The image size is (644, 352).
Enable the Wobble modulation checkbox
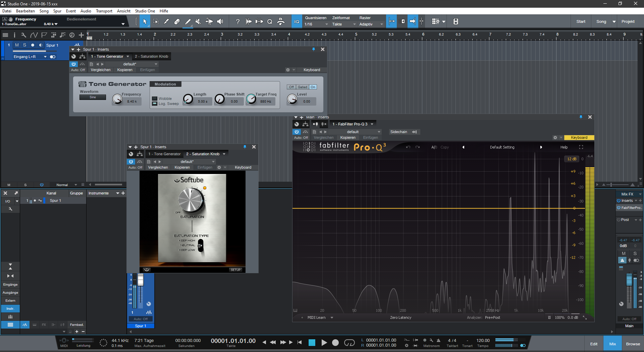click(155, 99)
